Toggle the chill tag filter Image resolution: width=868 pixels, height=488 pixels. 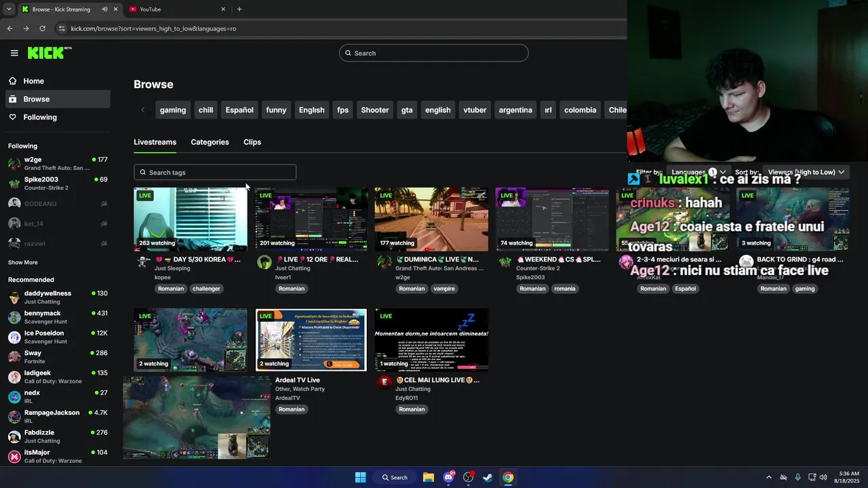[205, 110]
